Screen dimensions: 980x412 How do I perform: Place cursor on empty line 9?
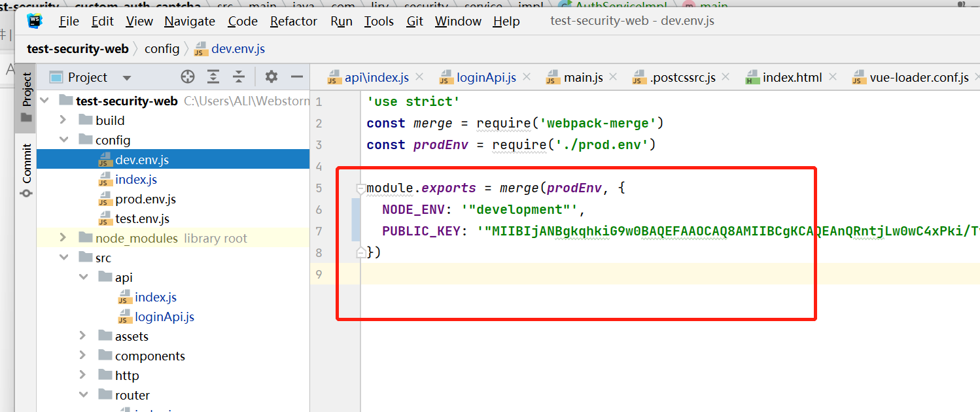pyautogui.click(x=670, y=274)
